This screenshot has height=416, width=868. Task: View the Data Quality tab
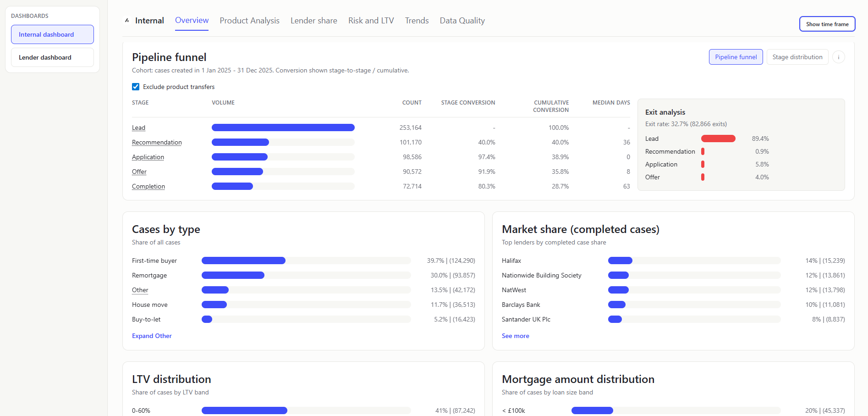[x=461, y=20]
